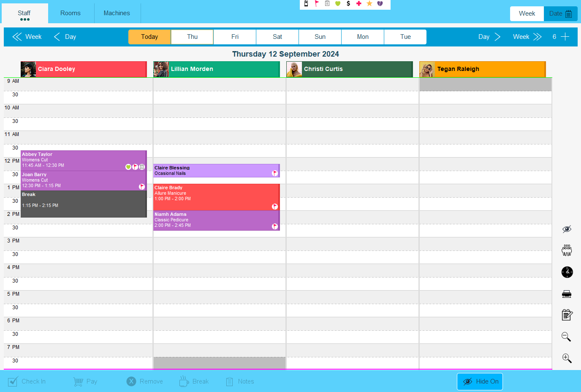The width and height of the screenshot is (581, 392).
Task: Click the gold star legend icon
Action: (369, 3)
